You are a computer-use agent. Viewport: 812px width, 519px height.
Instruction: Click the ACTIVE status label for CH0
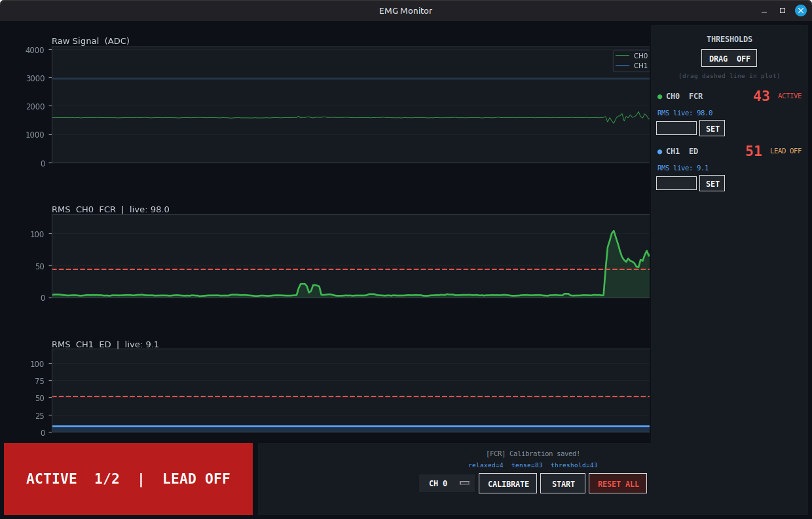tap(790, 96)
